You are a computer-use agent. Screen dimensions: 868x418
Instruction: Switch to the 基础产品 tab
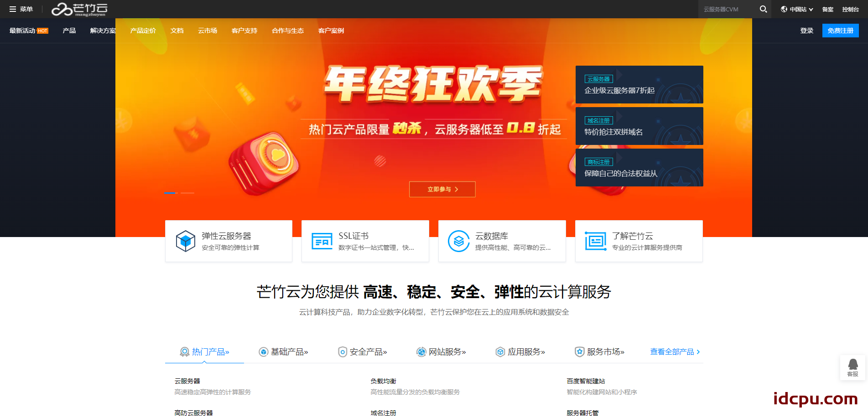(x=283, y=352)
